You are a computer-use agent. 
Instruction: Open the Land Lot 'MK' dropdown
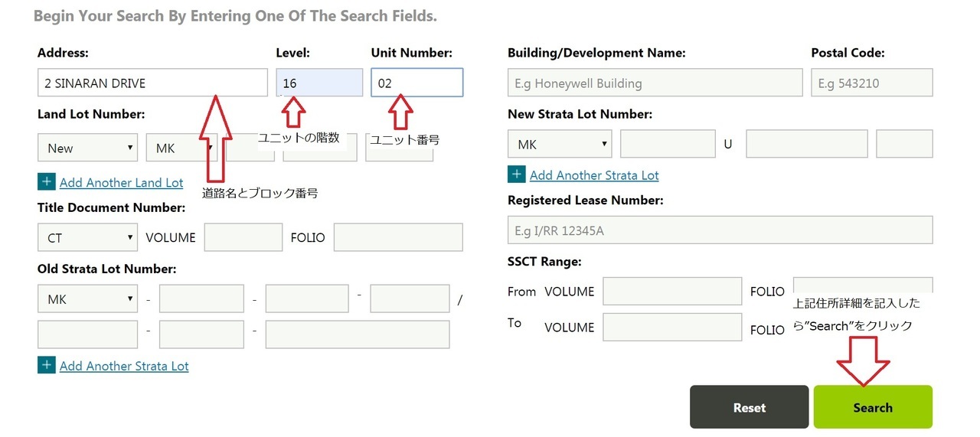click(x=182, y=148)
